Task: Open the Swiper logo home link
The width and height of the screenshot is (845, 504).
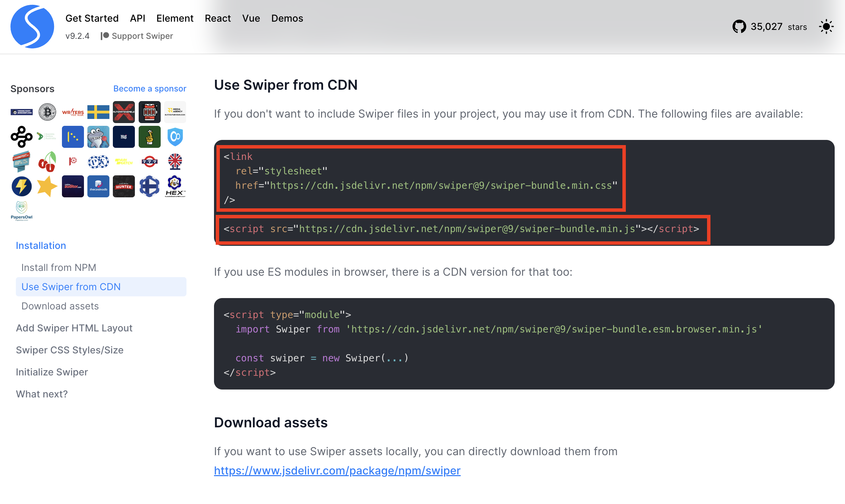Action: (32, 26)
